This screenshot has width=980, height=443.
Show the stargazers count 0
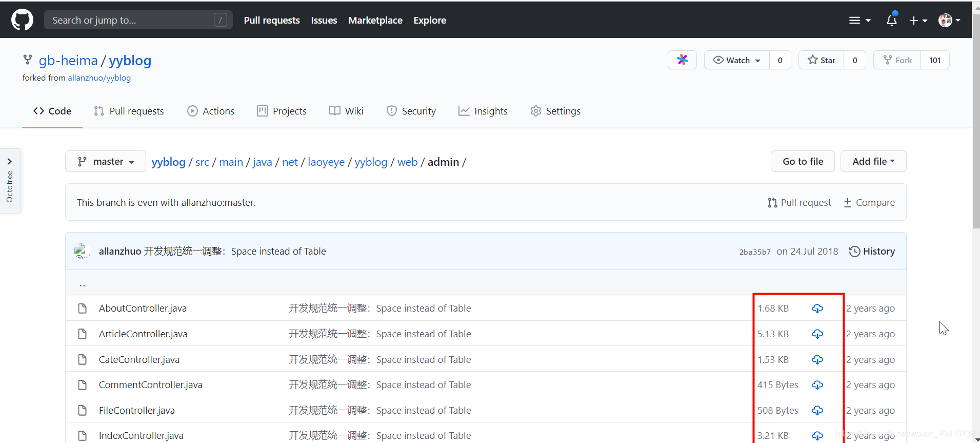point(855,60)
